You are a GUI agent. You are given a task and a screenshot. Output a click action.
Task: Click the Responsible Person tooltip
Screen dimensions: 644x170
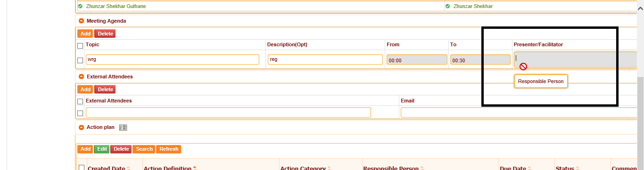(x=541, y=81)
